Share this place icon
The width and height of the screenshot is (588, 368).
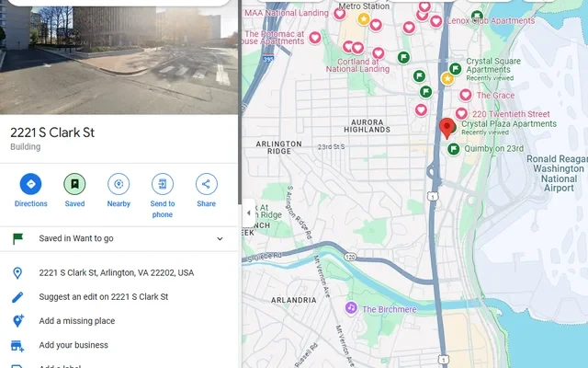(206, 184)
